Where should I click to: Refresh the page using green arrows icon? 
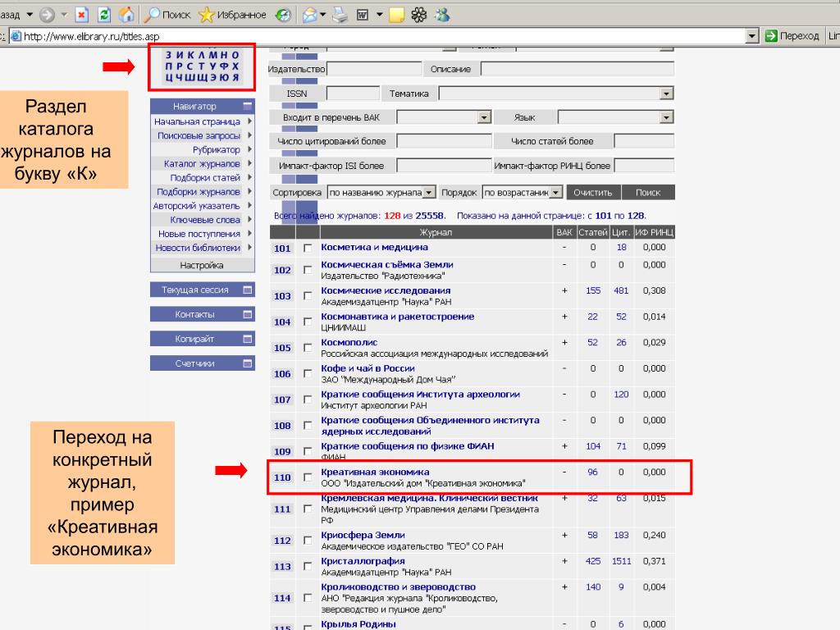[x=104, y=15]
